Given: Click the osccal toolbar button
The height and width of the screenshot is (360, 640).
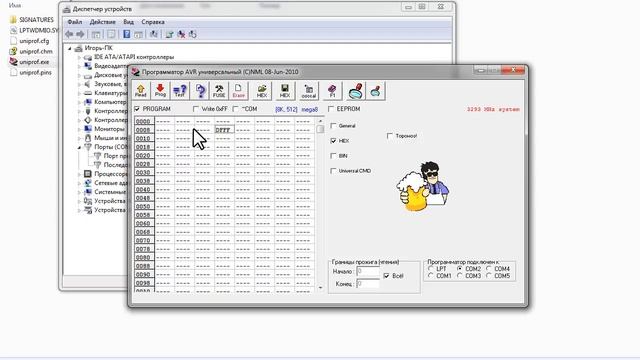Looking at the screenshot, I should [309, 91].
